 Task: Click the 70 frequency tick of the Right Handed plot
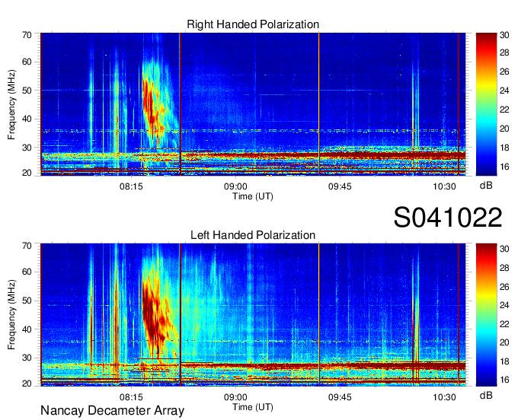tap(27, 35)
